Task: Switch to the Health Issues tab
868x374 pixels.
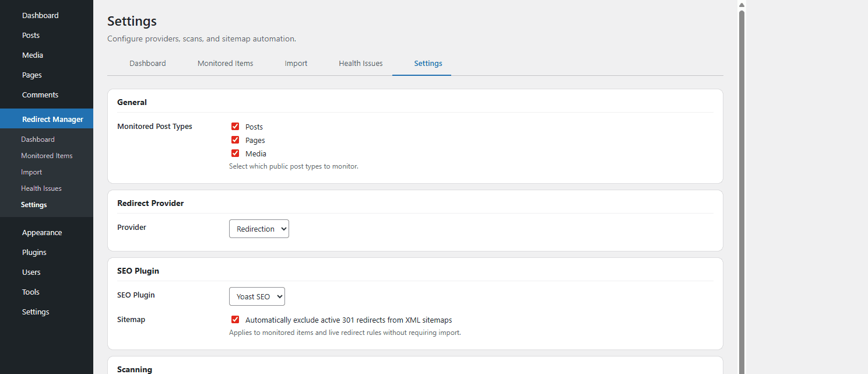Action: [x=361, y=63]
